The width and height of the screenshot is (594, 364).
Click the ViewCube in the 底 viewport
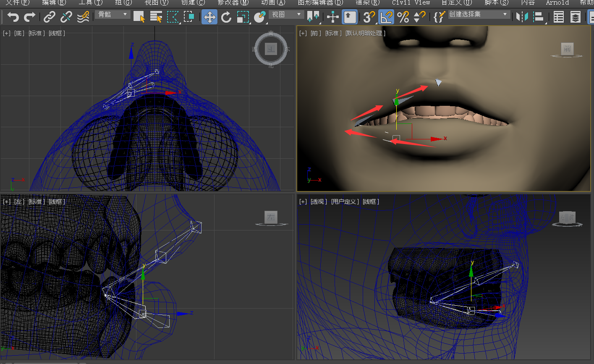(x=271, y=49)
